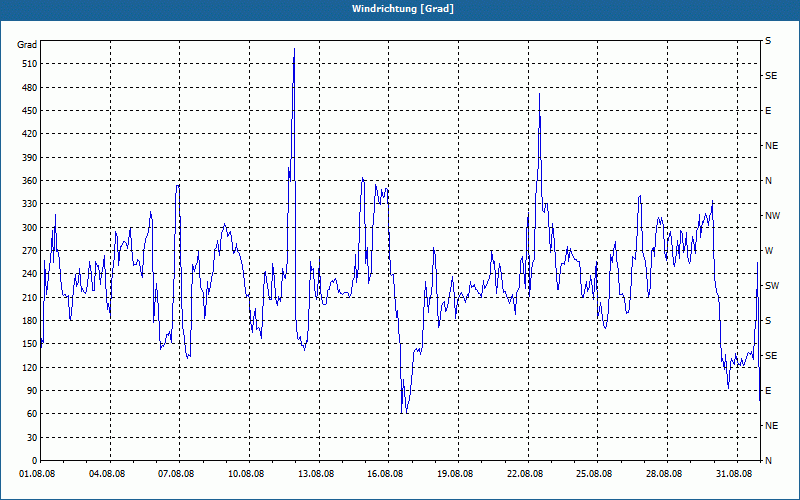The width and height of the screenshot is (800, 500).
Task: Click the "NW" compass label on the right axis
Action: pyautogui.click(x=772, y=216)
